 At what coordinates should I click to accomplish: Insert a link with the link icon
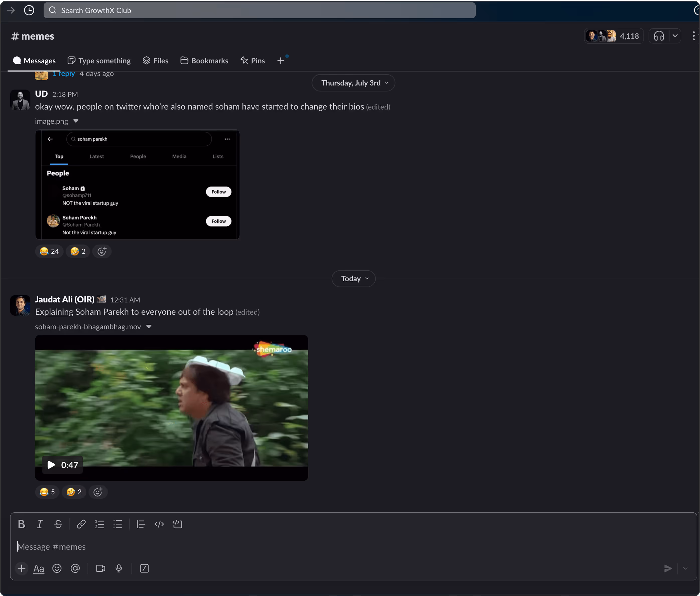click(81, 524)
